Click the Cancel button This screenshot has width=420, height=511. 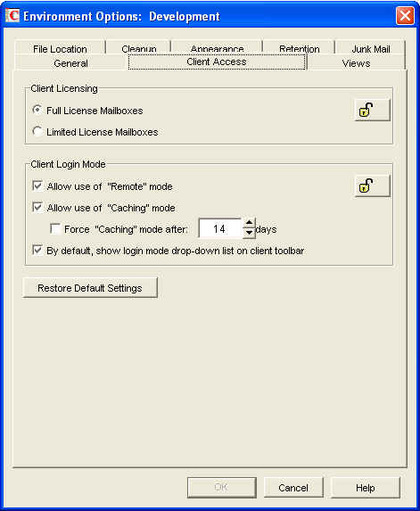[293, 488]
